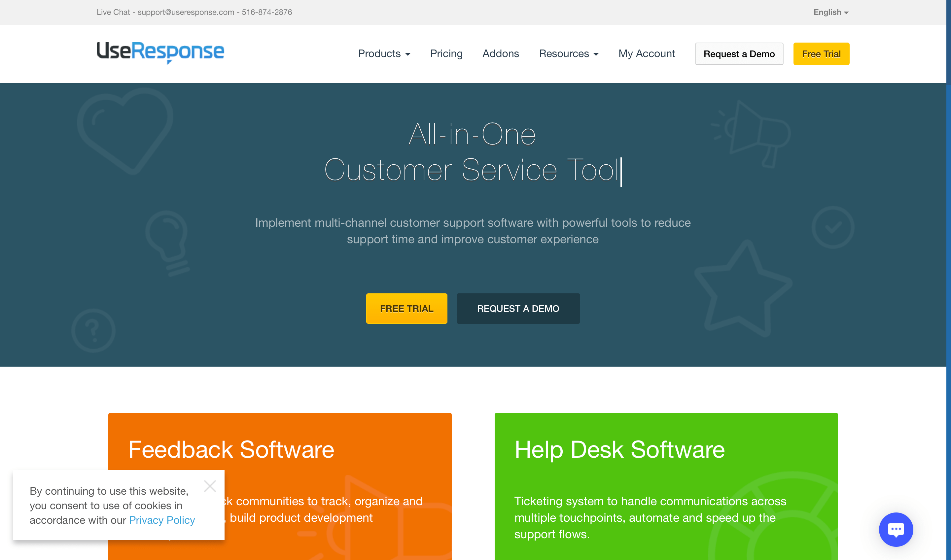Open the English language selector
The width and height of the screenshot is (951, 560).
click(830, 12)
